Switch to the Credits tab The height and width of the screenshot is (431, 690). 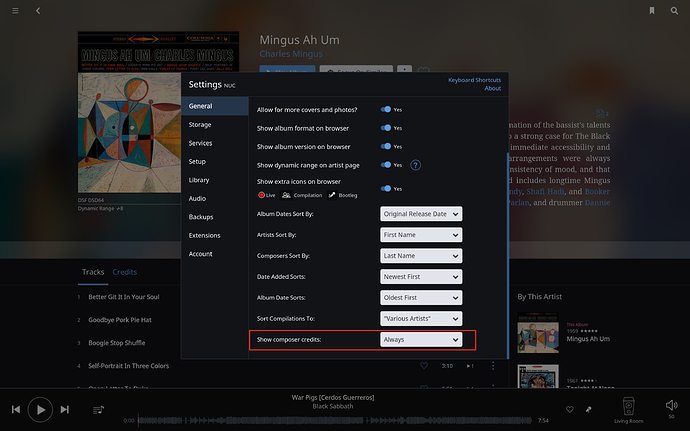pyautogui.click(x=125, y=272)
